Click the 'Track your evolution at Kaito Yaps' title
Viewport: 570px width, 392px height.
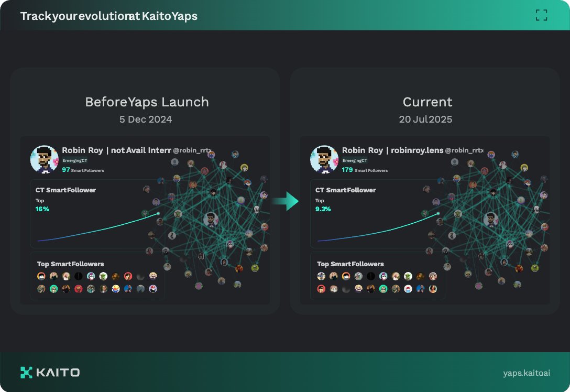108,16
